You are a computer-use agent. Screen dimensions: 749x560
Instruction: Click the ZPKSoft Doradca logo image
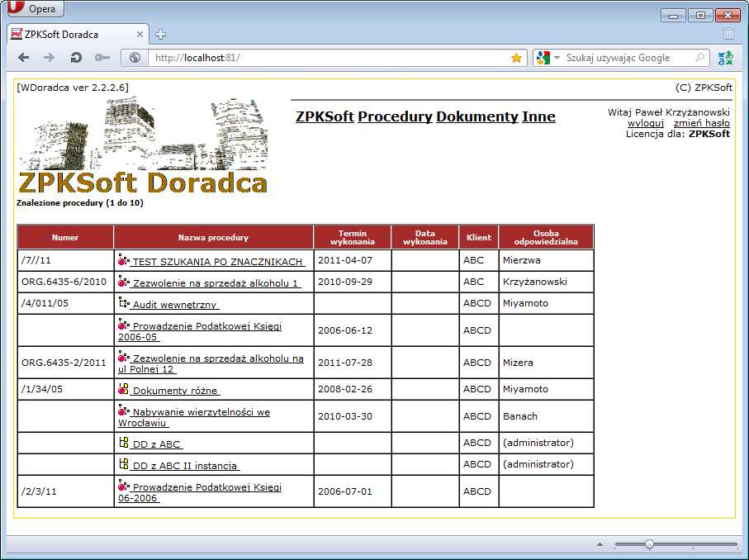tap(143, 146)
